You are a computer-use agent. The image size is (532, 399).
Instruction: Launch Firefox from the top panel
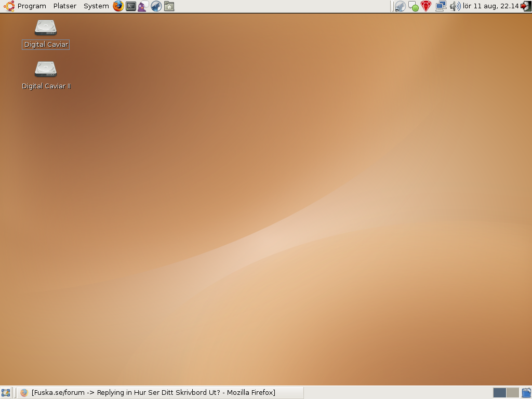(x=118, y=6)
